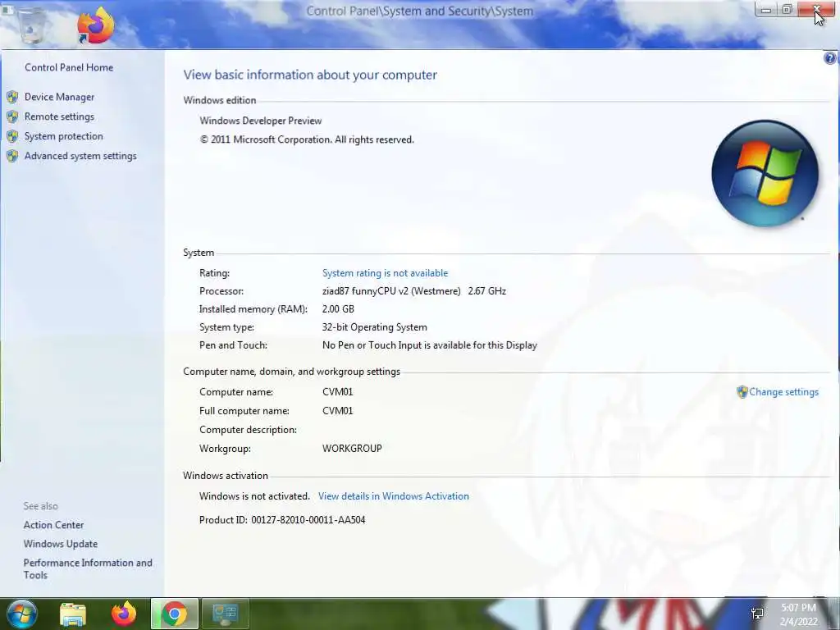
Task: Click the heading 'View basic information about your computer'
Action: click(x=310, y=75)
